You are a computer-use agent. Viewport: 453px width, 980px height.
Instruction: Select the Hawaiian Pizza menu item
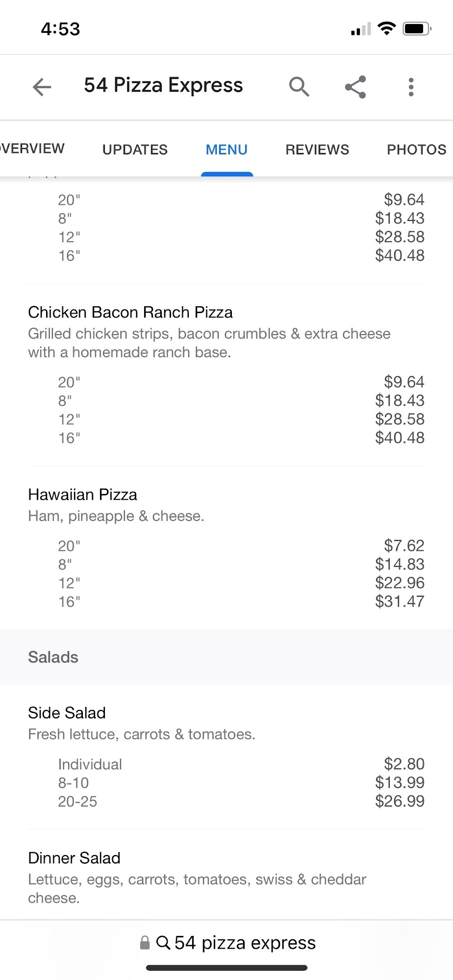click(x=82, y=494)
